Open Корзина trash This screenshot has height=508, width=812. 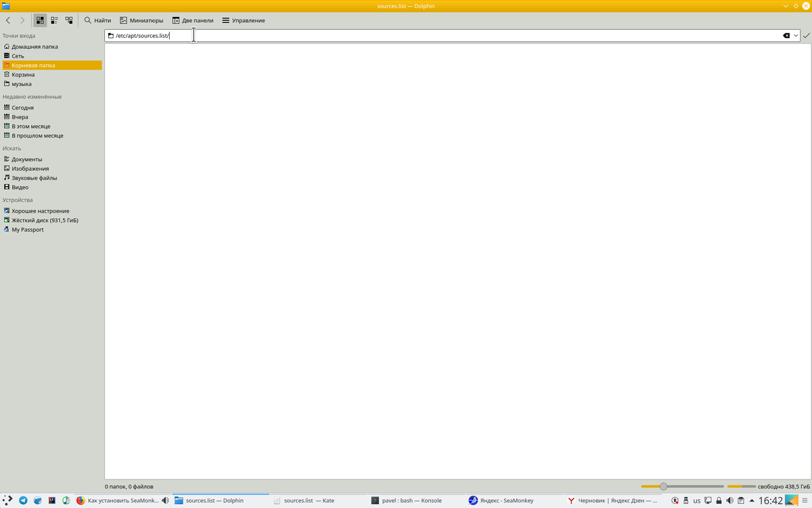point(51,75)
